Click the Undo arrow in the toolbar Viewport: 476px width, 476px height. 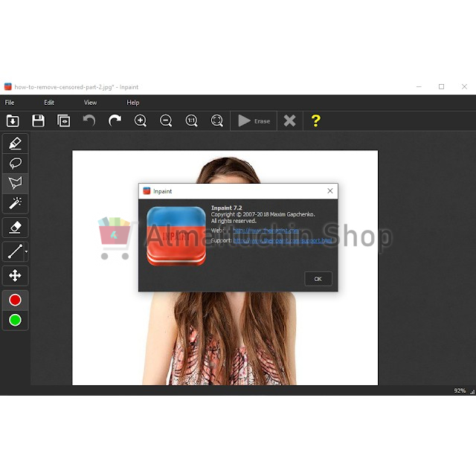point(89,120)
